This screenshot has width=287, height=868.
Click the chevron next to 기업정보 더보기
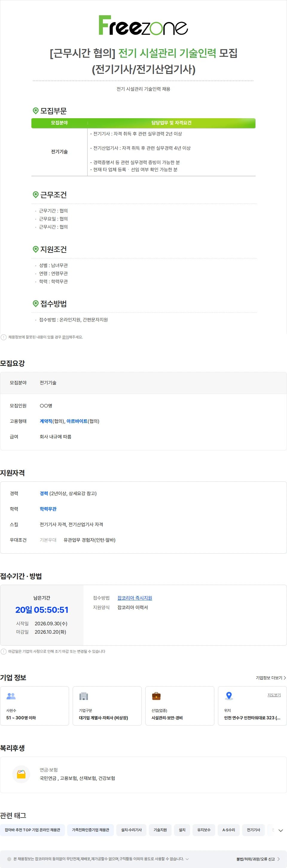click(x=285, y=678)
